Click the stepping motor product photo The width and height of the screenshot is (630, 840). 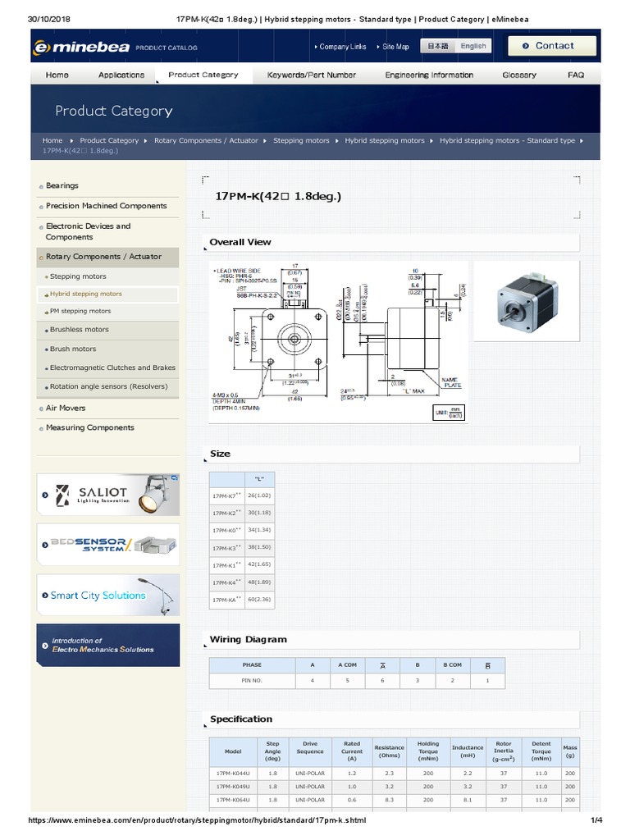click(527, 301)
